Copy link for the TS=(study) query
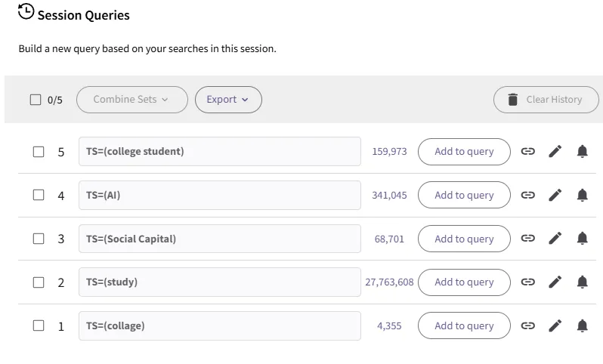Image resolution: width=603 pixels, height=364 pixels. (x=528, y=282)
